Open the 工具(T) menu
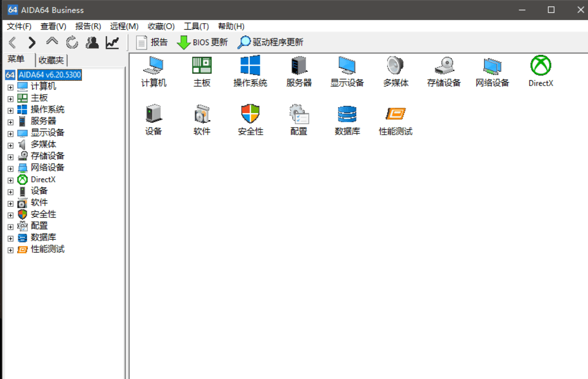 pyautogui.click(x=196, y=26)
